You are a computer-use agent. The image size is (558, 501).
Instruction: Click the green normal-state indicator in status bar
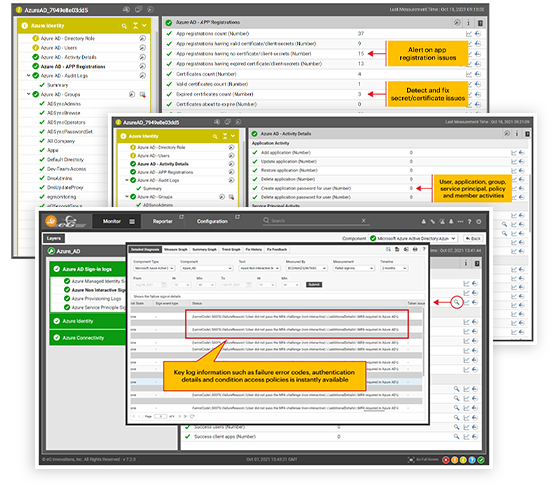point(481,460)
